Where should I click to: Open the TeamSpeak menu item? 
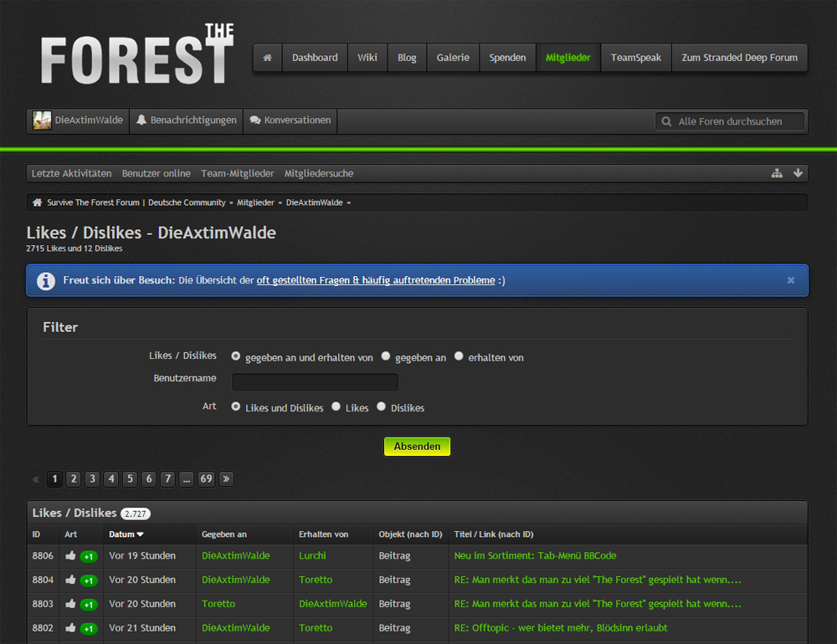(x=635, y=58)
